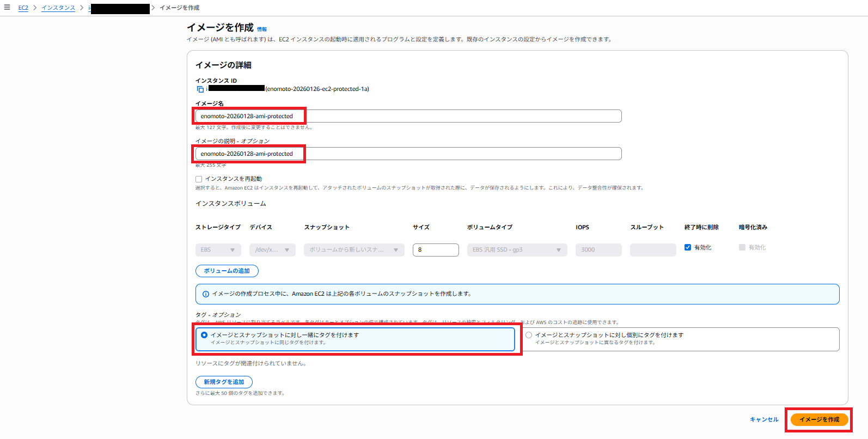Expand the EBS 汎用 SSD gp3 volume type dropdown
This screenshot has height=439, width=868.
517,250
